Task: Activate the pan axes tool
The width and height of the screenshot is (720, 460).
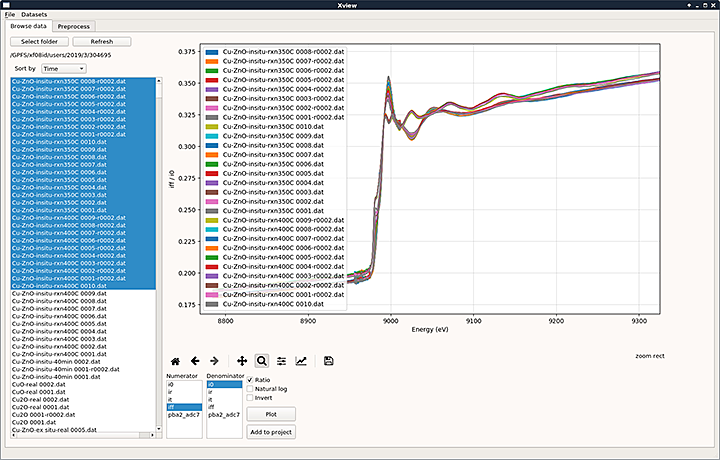Action: pyautogui.click(x=241, y=360)
